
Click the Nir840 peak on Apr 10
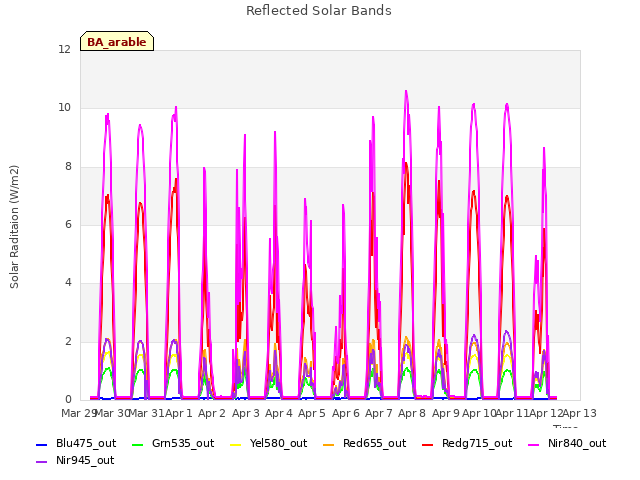(473, 104)
